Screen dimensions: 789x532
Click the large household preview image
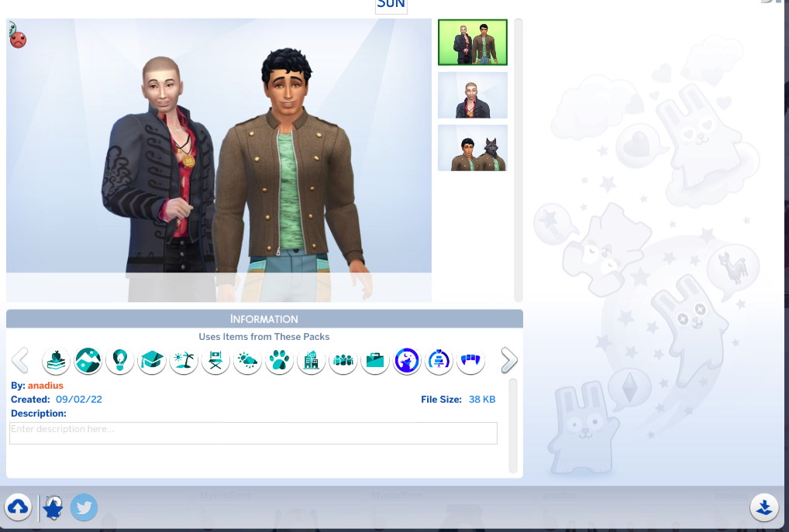219,160
